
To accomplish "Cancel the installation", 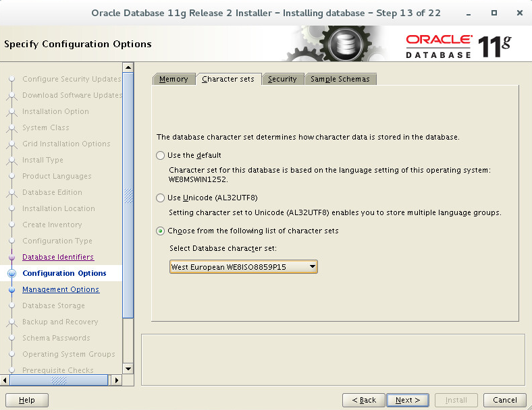I will click(x=505, y=400).
